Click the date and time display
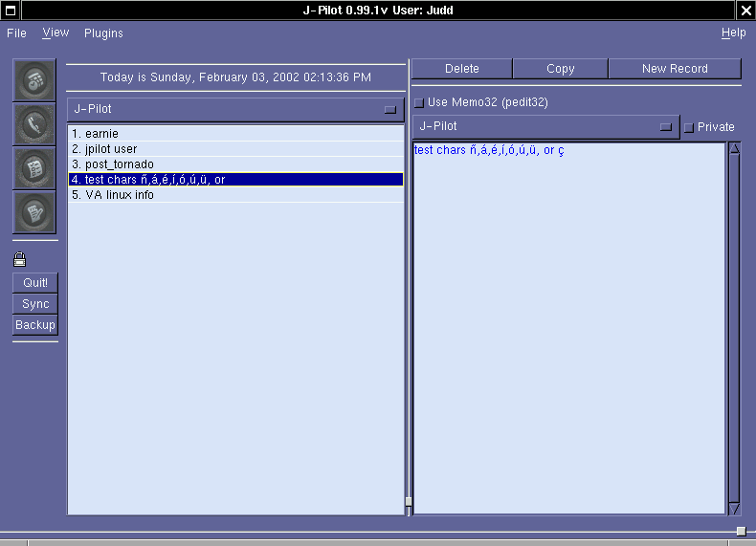756x546 pixels. coord(235,77)
